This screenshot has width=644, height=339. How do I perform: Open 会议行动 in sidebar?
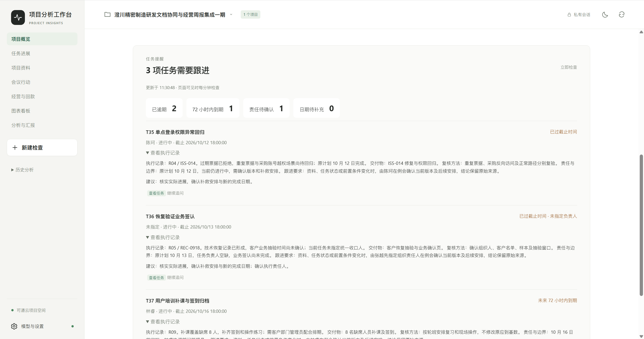pos(42,82)
